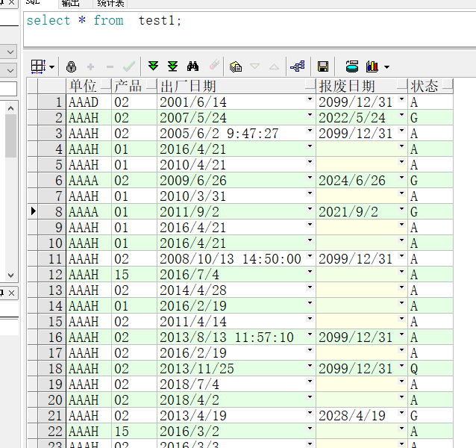Open date dropdown for 2028/4/19 cell
Viewport: 476px width, 448px height.
(401, 412)
